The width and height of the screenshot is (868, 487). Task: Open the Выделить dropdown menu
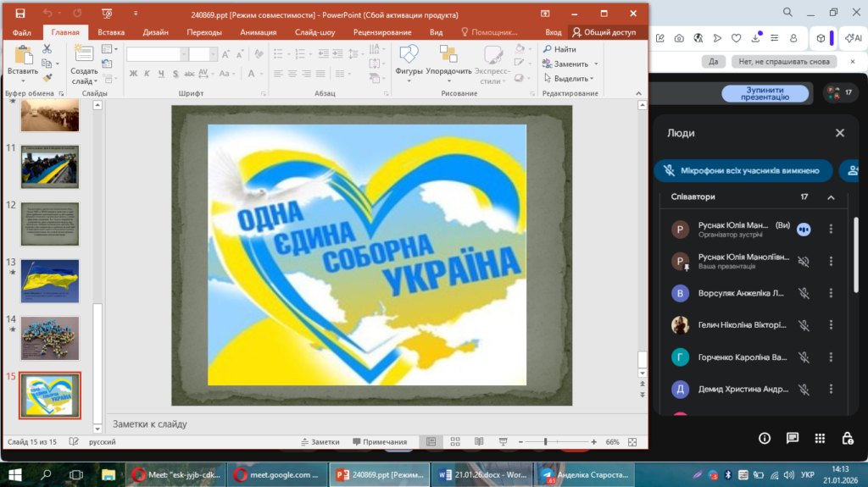[x=571, y=79]
